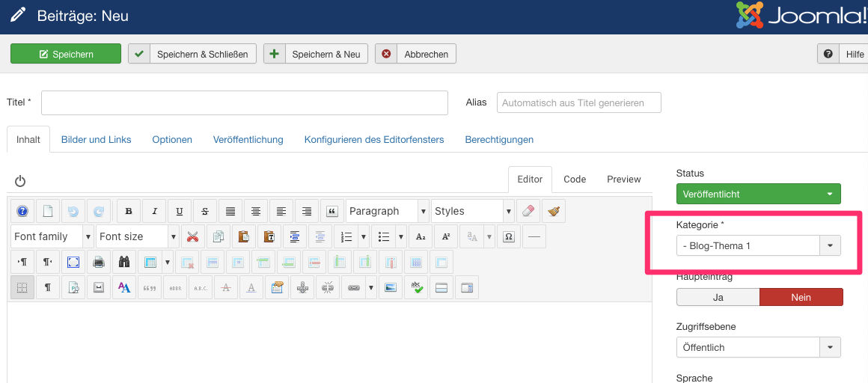
Task: Apply superscript formatting
Action: pos(446,236)
